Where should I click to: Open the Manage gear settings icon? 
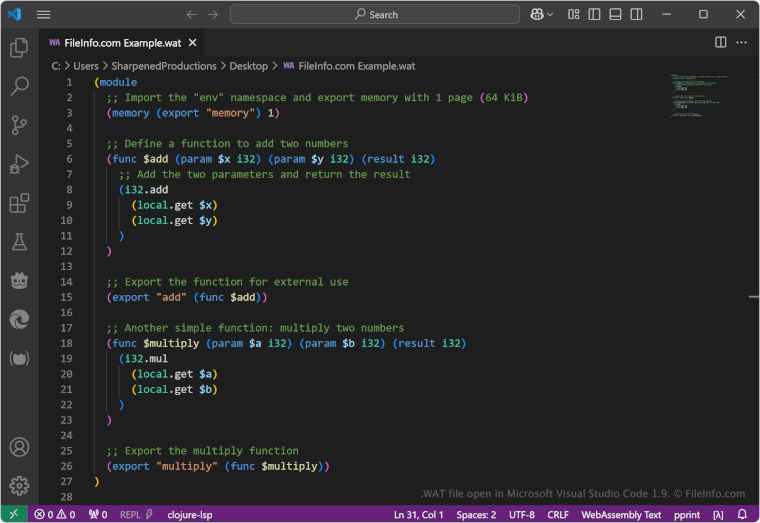[19, 486]
